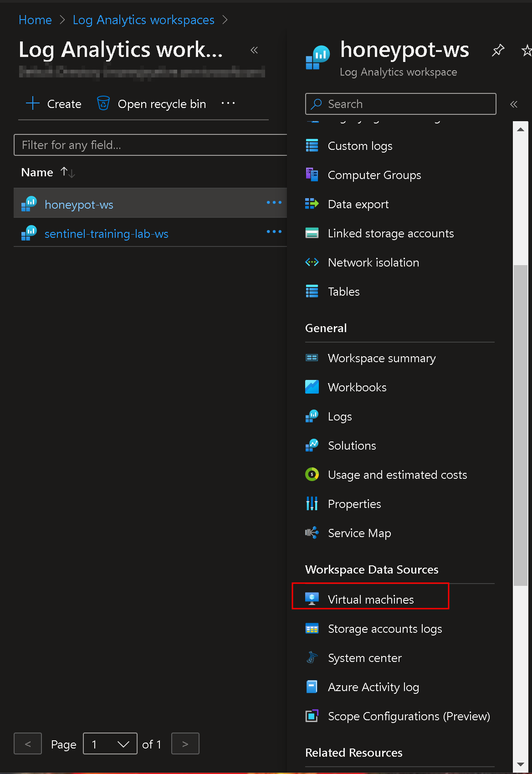
Task: Click the Virtual machines monitor icon
Action: (x=312, y=599)
